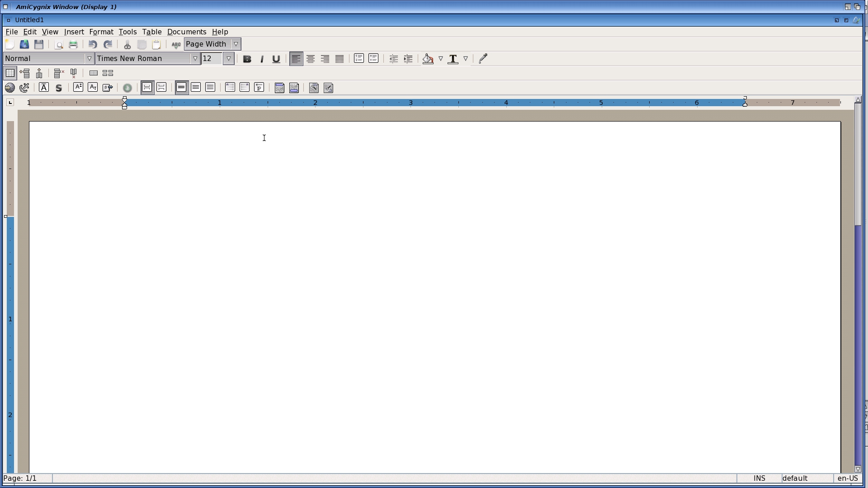Image resolution: width=868 pixels, height=488 pixels.
Task: Click the font size field showing 12
Action: click(x=212, y=59)
